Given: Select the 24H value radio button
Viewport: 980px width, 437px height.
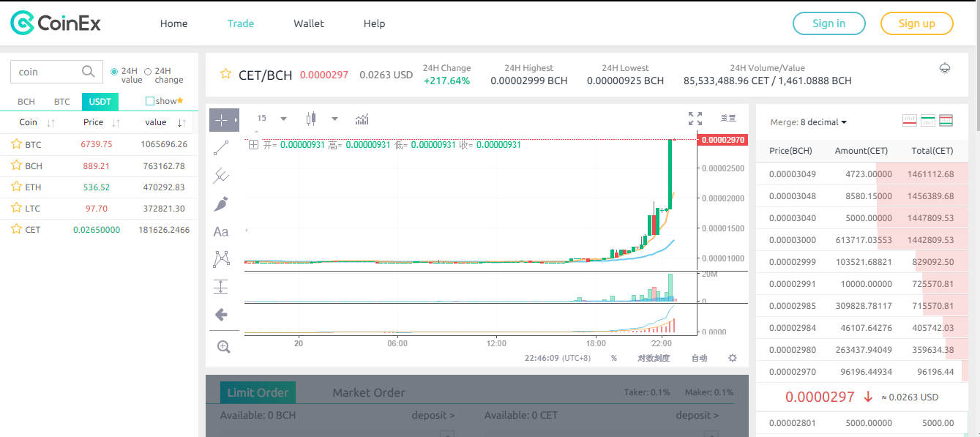Looking at the screenshot, I should pyautogui.click(x=114, y=72).
